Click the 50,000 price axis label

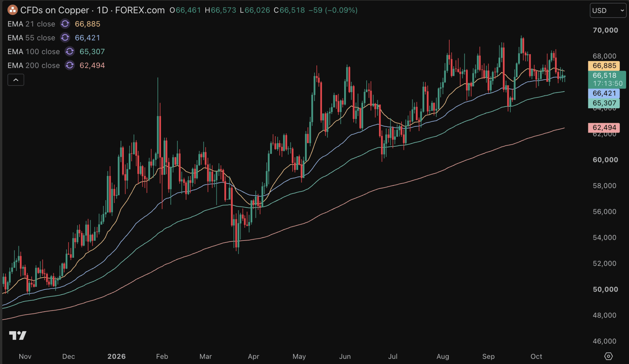click(x=605, y=289)
